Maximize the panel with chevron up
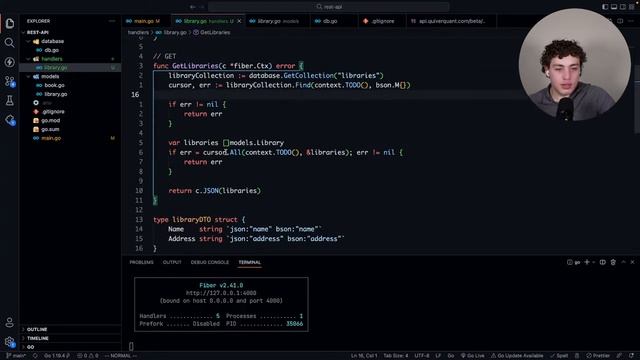 tap(623, 262)
